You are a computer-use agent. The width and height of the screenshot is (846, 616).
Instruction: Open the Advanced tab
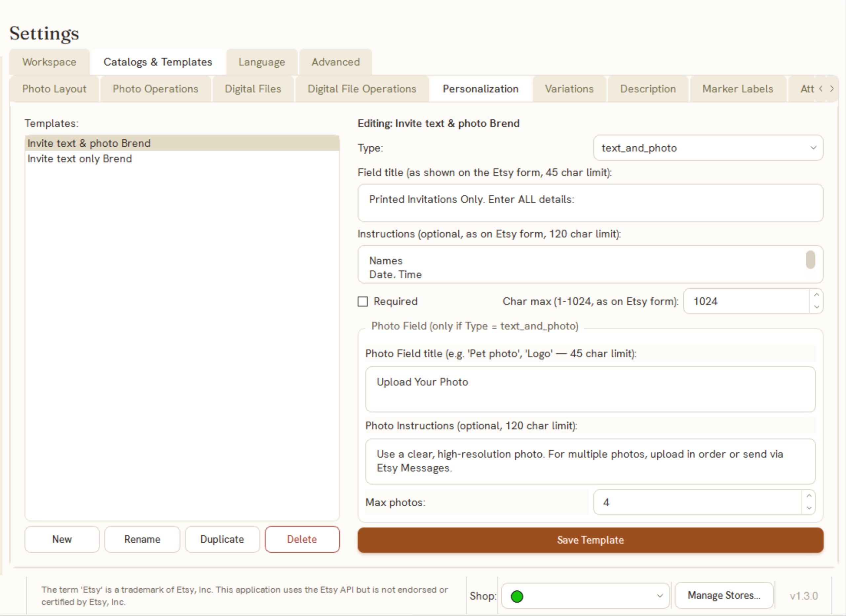point(336,62)
